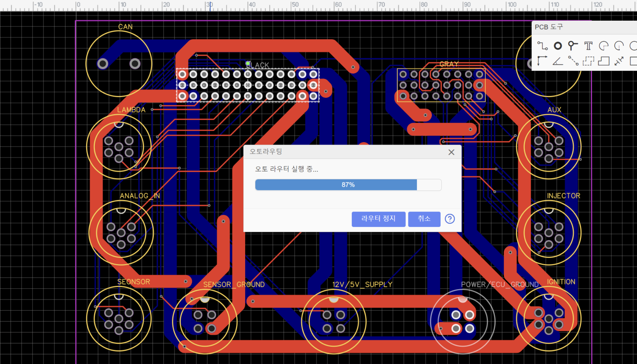Select the Dimension measure tool

pyautogui.click(x=619, y=61)
